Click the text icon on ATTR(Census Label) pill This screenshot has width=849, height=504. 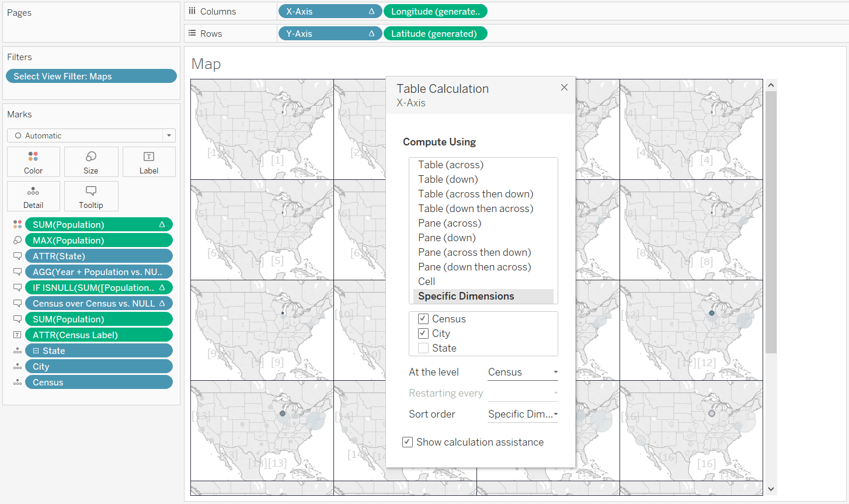[16, 334]
